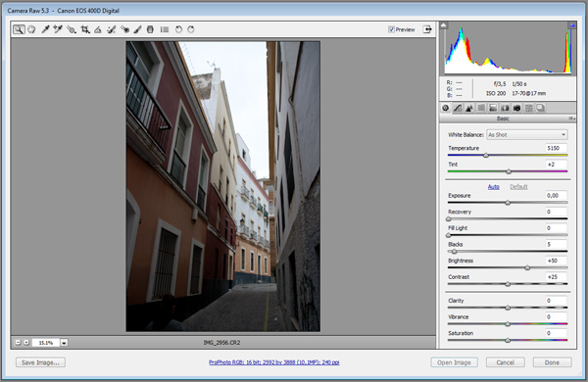588x382 pixels.
Task: Open the Basic panel flyout menu
Action: (572, 119)
